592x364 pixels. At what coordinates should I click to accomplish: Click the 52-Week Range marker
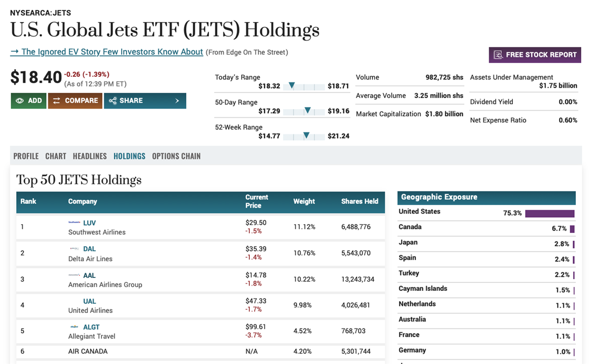coord(306,135)
